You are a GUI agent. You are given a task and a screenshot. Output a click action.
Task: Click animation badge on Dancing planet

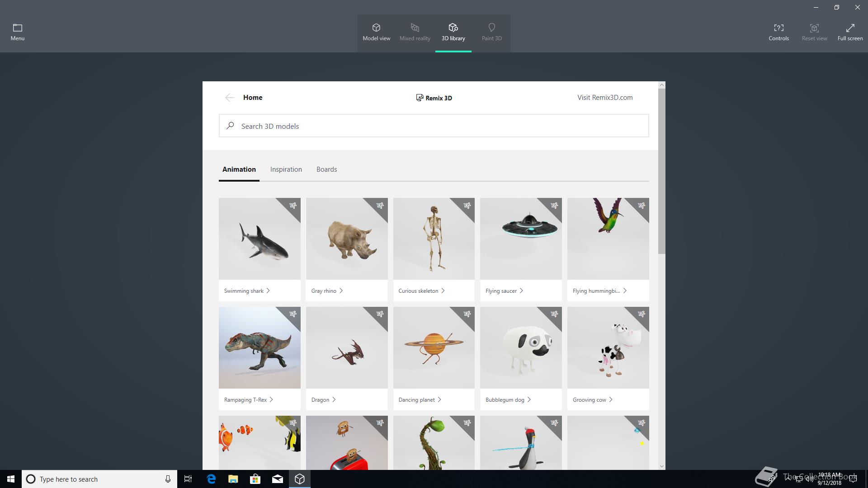(x=467, y=314)
